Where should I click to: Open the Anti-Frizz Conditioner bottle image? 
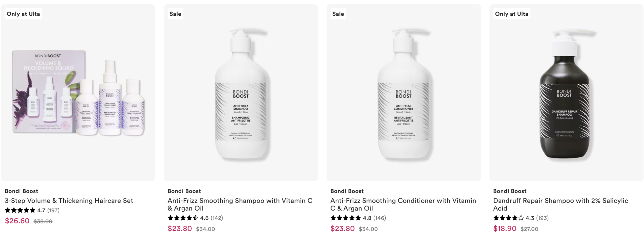[403, 93]
